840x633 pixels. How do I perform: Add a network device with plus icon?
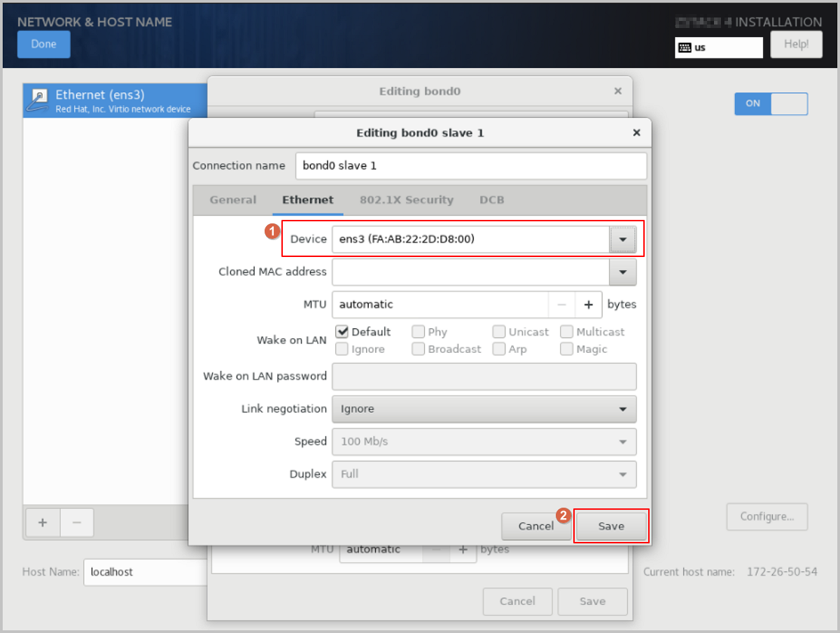pos(43,522)
